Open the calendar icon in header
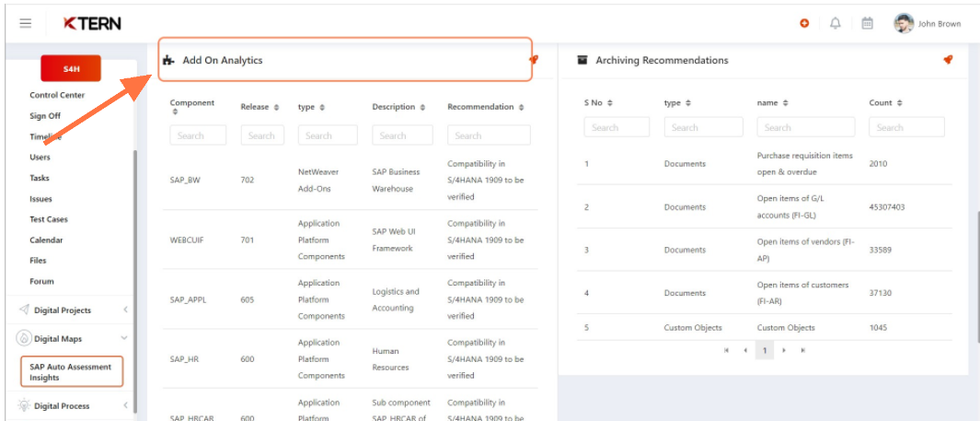This screenshot has width=980, height=421. coord(867,24)
